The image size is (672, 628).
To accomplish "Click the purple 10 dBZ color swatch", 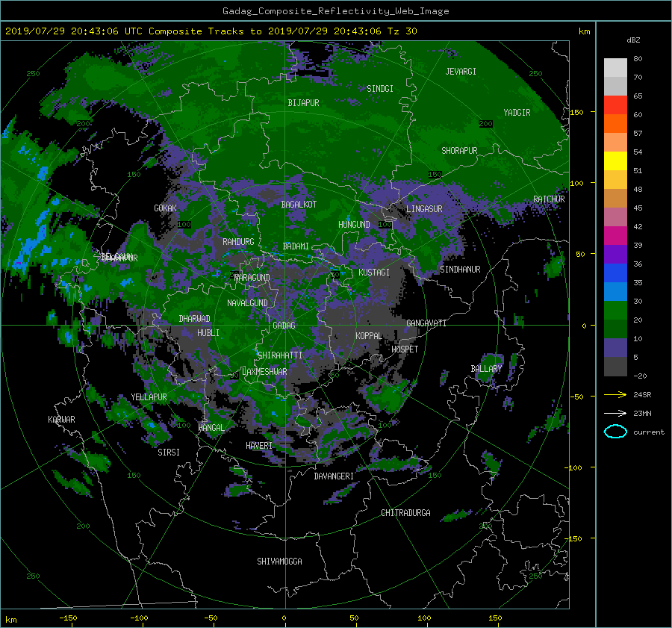I will pos(615,348).
